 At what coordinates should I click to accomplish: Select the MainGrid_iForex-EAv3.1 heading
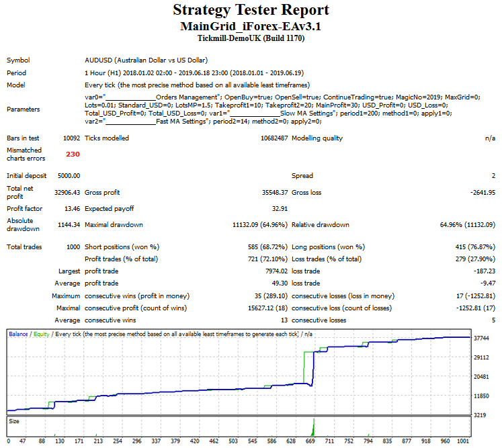[251, 27]
